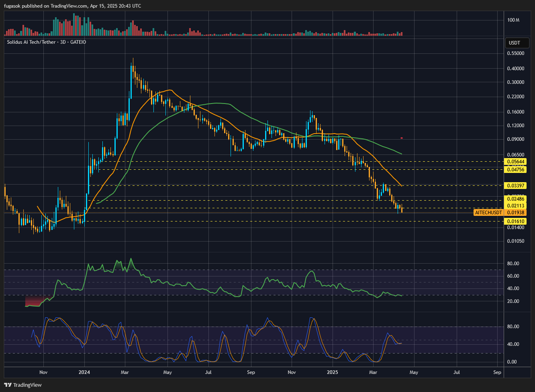The image size is (535, 392).
Task: Click the yellow dashed line at 0.03397
Action: (296, 185)
